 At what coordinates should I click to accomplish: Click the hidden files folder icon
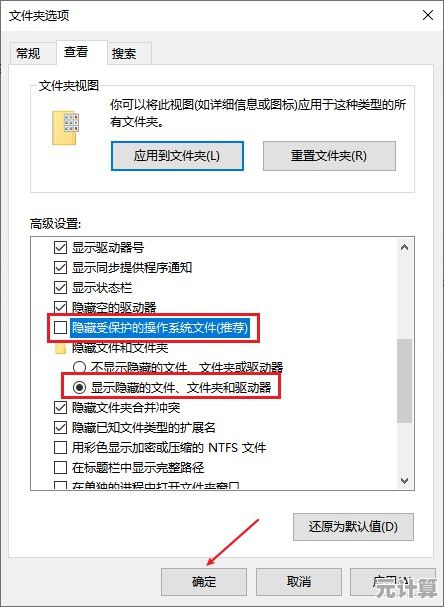60,348
